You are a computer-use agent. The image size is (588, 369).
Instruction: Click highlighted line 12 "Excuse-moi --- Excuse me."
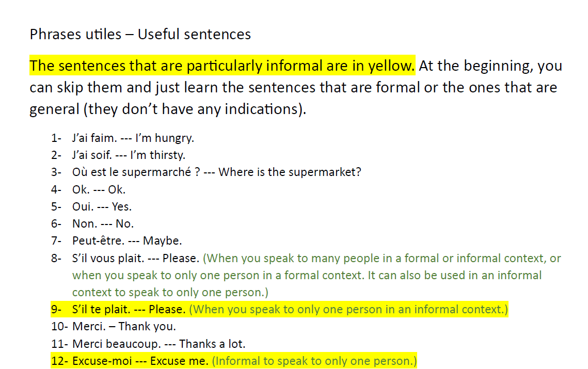[140, 361]
